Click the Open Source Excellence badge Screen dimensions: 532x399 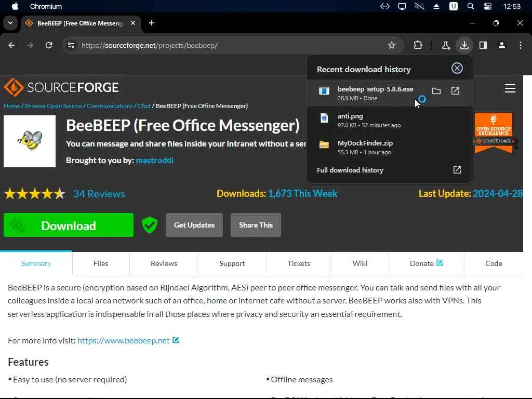tap(494, 132)
